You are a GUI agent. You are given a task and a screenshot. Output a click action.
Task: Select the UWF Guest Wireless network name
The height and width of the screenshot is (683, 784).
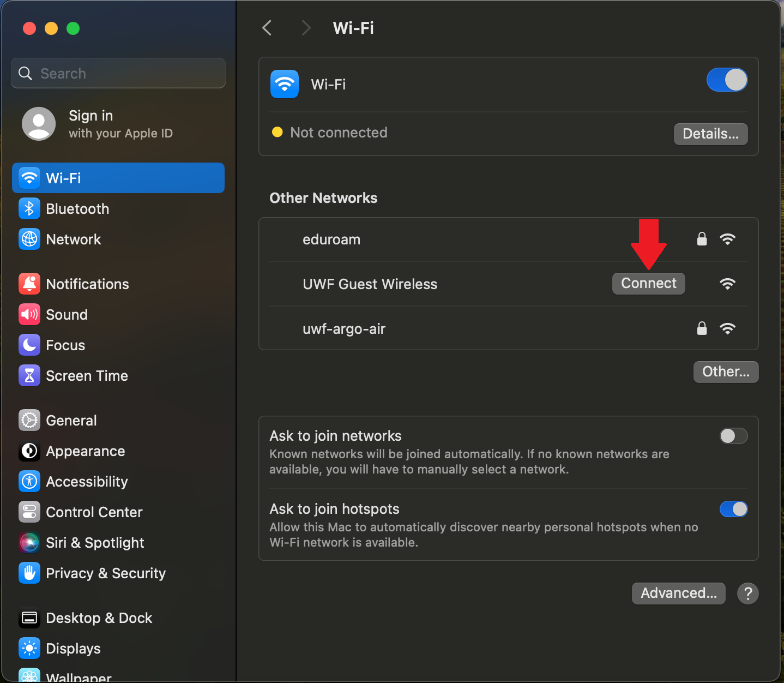(x=370, y=284)
